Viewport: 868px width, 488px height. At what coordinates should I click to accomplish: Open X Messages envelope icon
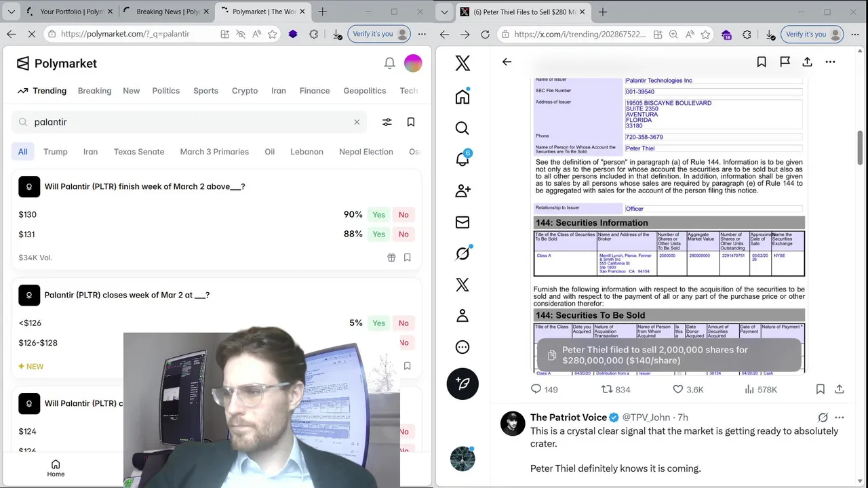point(462,222)
